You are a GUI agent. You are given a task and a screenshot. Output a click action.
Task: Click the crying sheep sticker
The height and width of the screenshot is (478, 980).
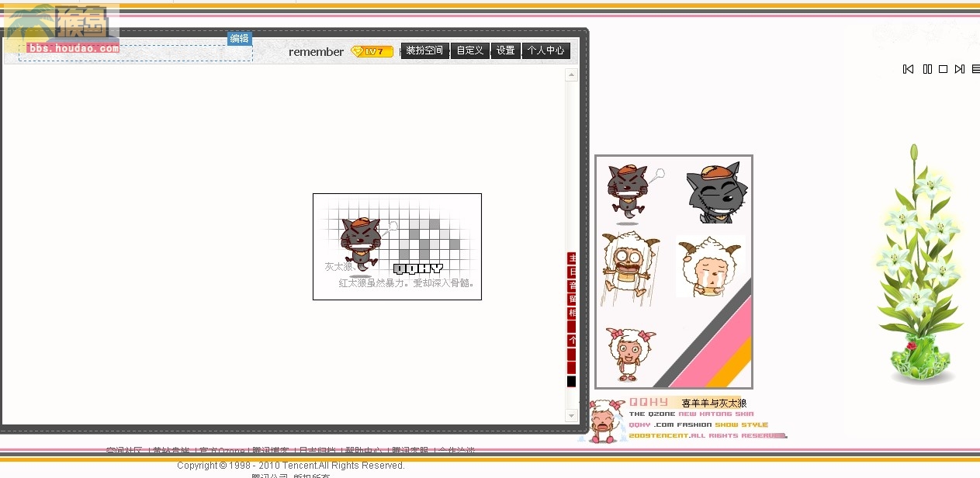click(710, 266)
